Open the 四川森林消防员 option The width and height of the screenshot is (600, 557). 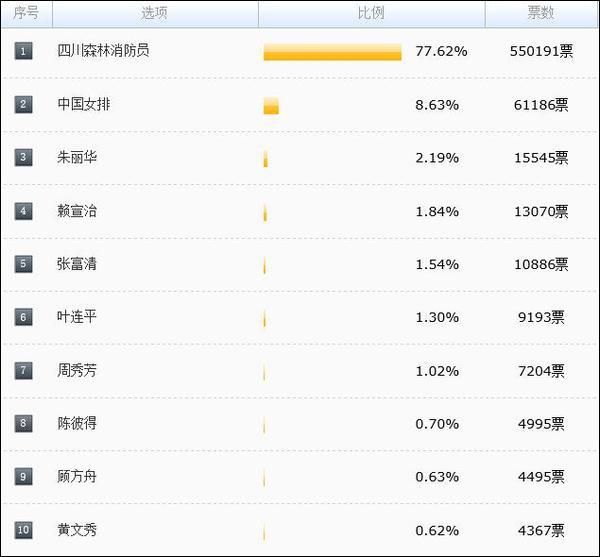pyautogui.click(x=103, y=51)
